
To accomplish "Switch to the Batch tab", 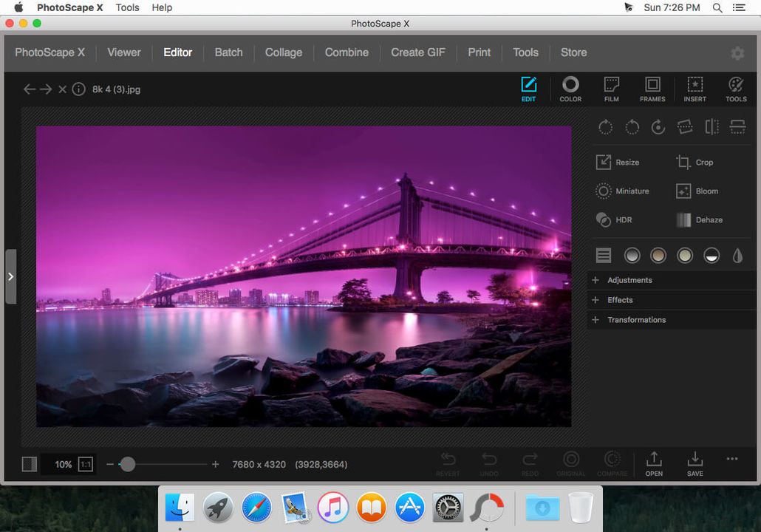I will point(228,52).
